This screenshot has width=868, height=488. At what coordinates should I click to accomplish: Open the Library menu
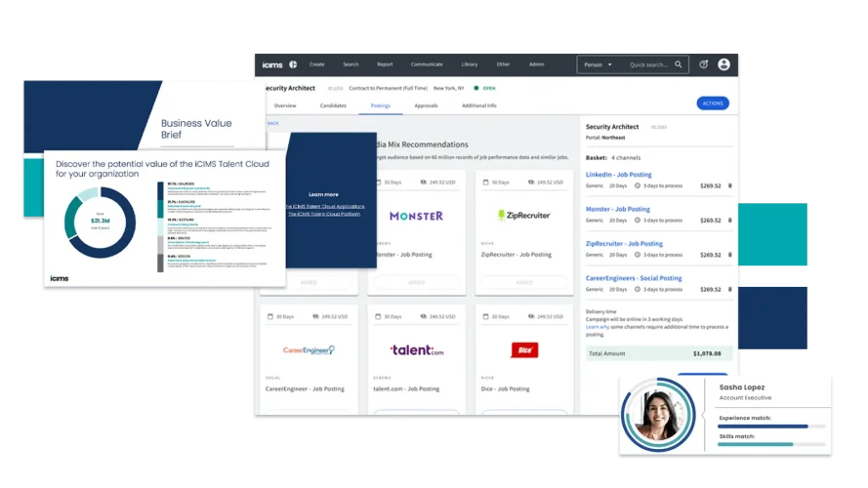(x=470, y=64)
